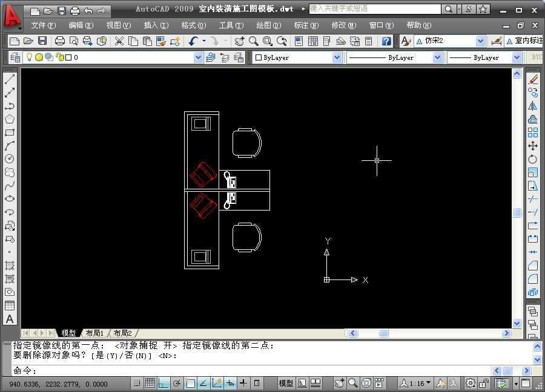This screenshot has width=545, height=392.
Task: Open the linetype ByLayer dropdown
Action: 437,57
